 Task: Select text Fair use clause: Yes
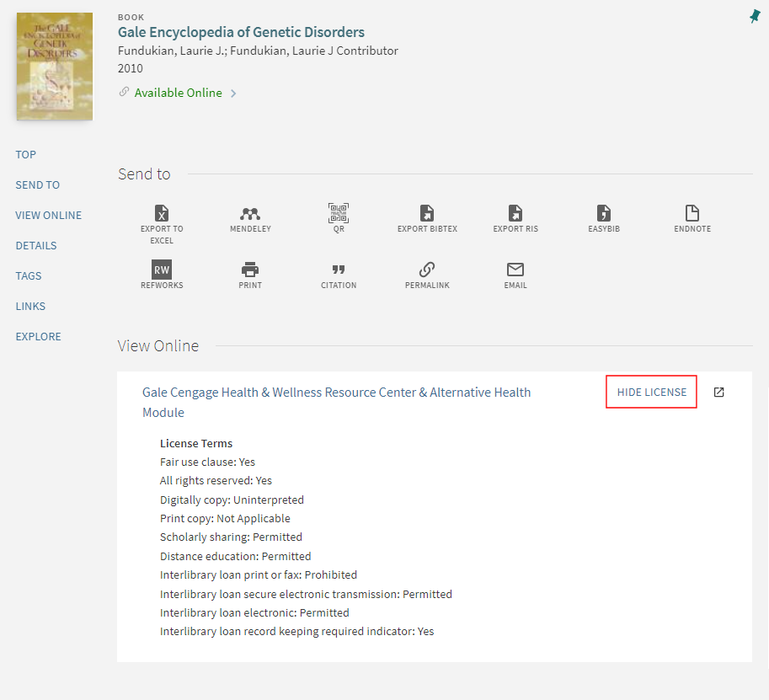click(x=207, y=462)
